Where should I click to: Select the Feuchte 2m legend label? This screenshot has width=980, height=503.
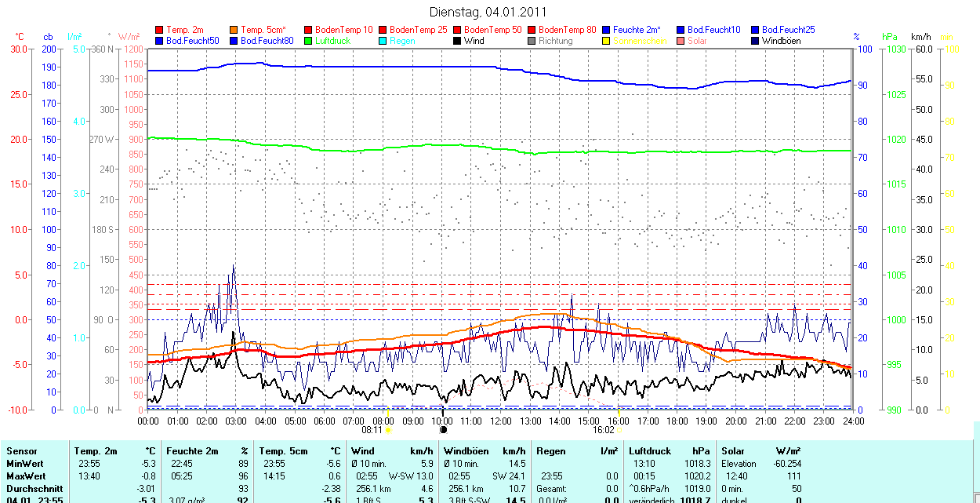636,30
